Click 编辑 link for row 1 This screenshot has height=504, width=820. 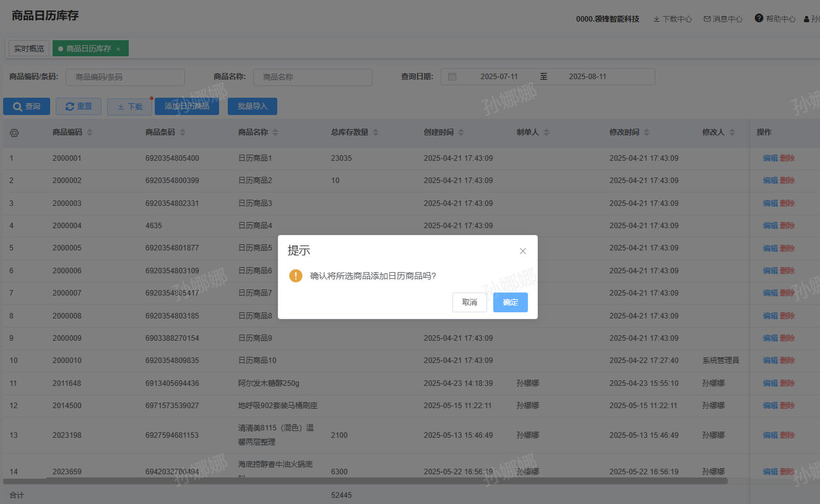(x=770, y=158)
